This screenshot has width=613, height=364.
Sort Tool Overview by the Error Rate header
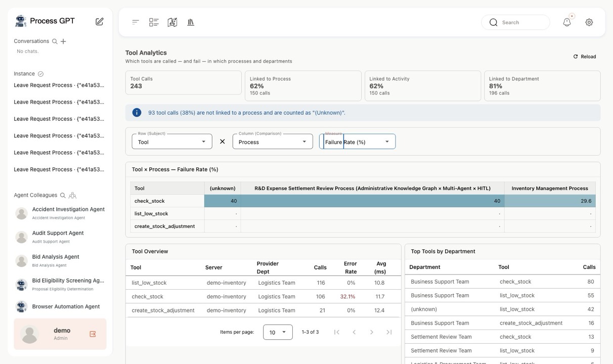point(350,267)
